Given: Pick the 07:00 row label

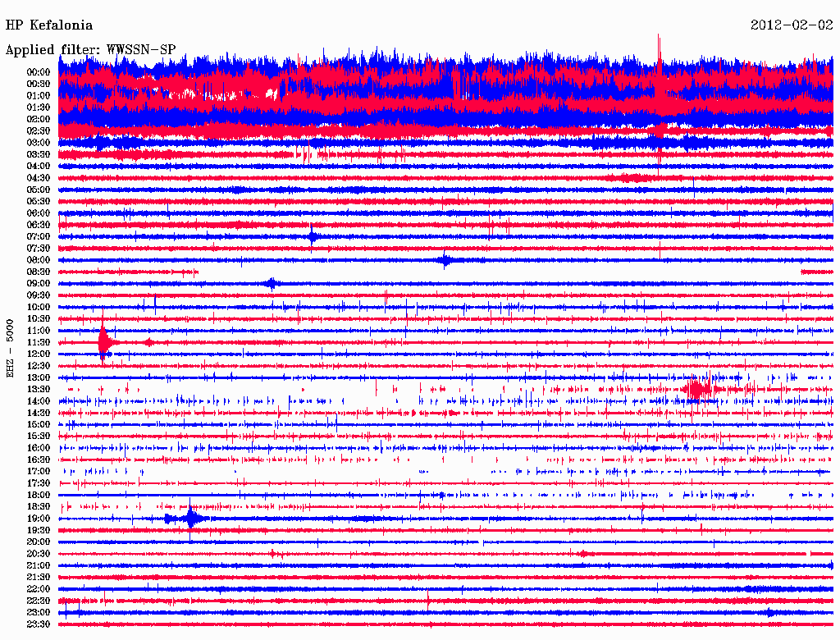Looking at the screenshot, I should click(38, 236).
